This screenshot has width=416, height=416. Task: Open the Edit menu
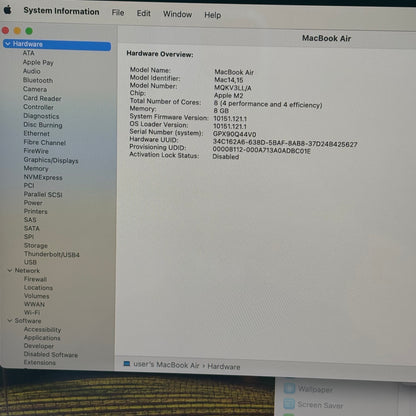(x=144, y=13)
